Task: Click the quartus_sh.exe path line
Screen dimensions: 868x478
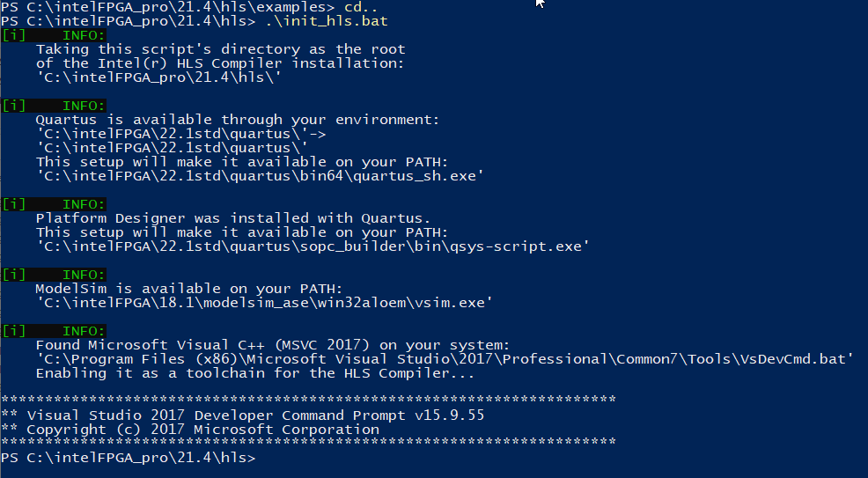Action: [260, 176]
